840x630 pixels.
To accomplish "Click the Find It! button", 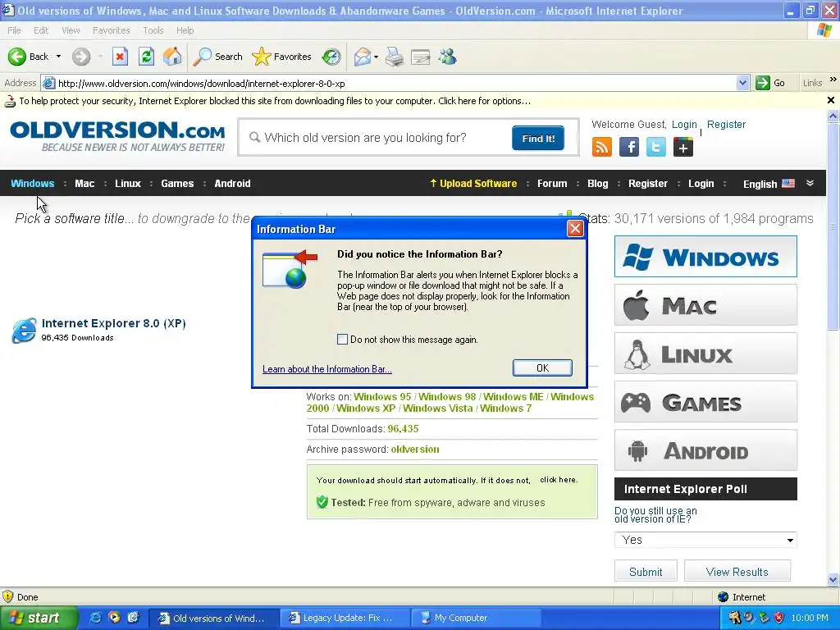I will [x=538, y=138].
